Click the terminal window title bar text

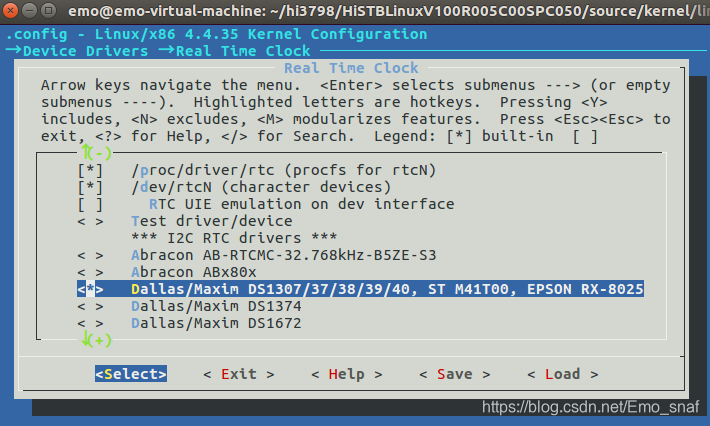pos(389,10)
